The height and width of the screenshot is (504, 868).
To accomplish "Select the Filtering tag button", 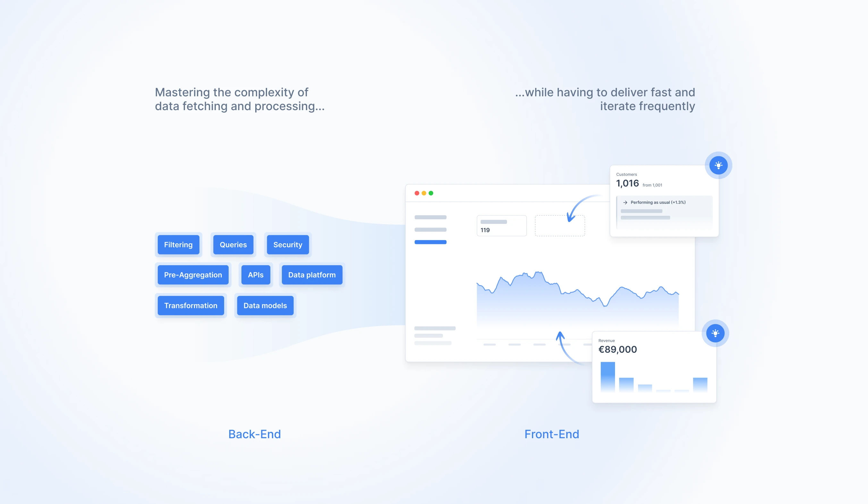I will tap(179, 244).
